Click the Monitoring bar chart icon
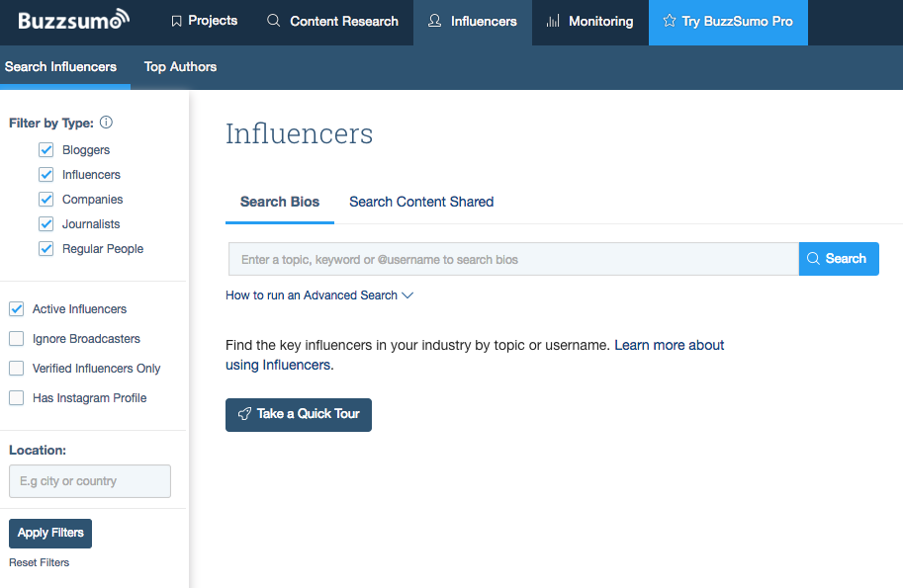This screenshot has width=903, height=588. [553, 22]
